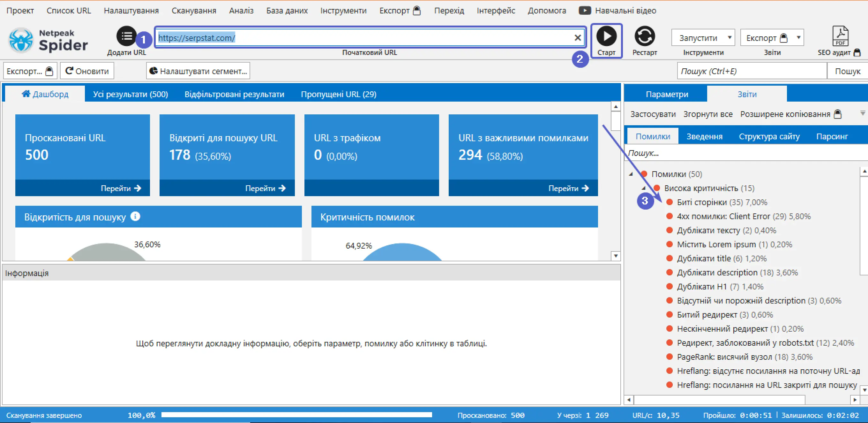Click Перейти under Проскановані URL
Viewport: 868px width, 423px height.
pyautogui.click(x=121, y=188)
